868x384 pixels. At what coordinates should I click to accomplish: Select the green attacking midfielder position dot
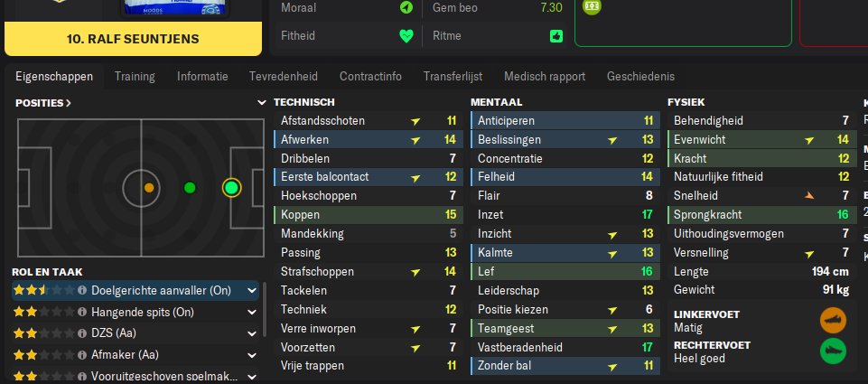tap(190, 188)
